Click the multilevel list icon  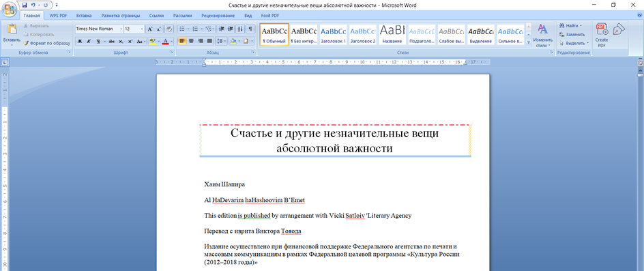(208, 29)
